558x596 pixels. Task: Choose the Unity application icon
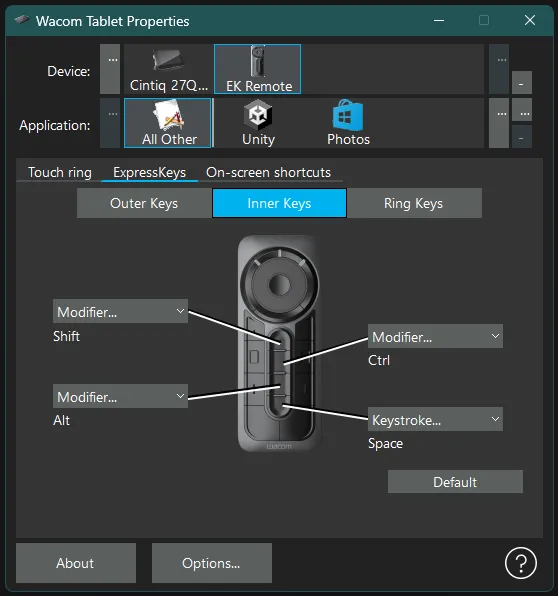[258, 123]
